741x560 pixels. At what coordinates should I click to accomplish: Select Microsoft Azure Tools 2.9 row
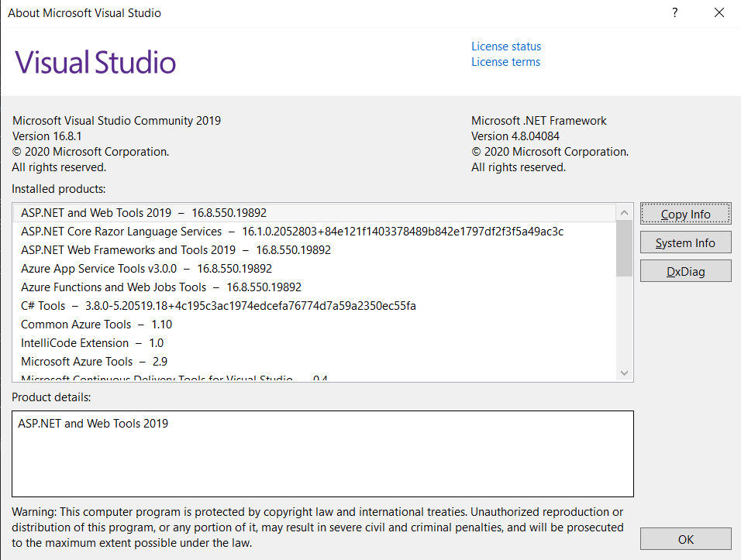tap(315, 362)
